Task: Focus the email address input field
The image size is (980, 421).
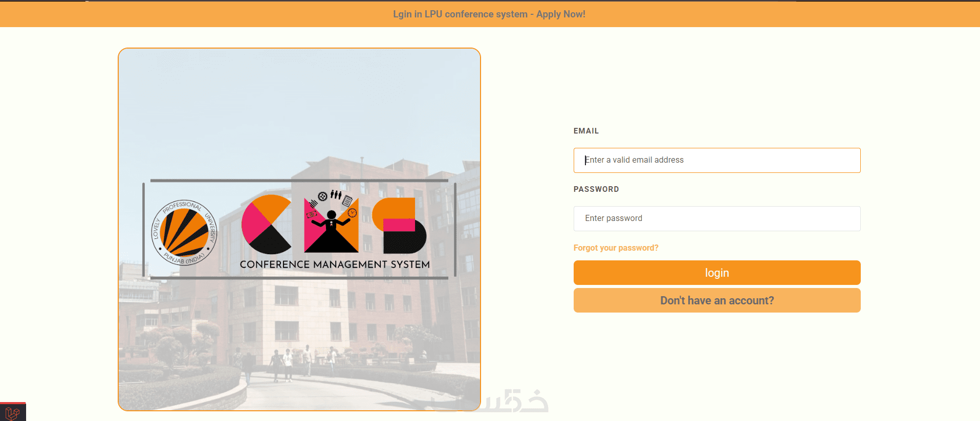Action: click(x=717, y=160)
